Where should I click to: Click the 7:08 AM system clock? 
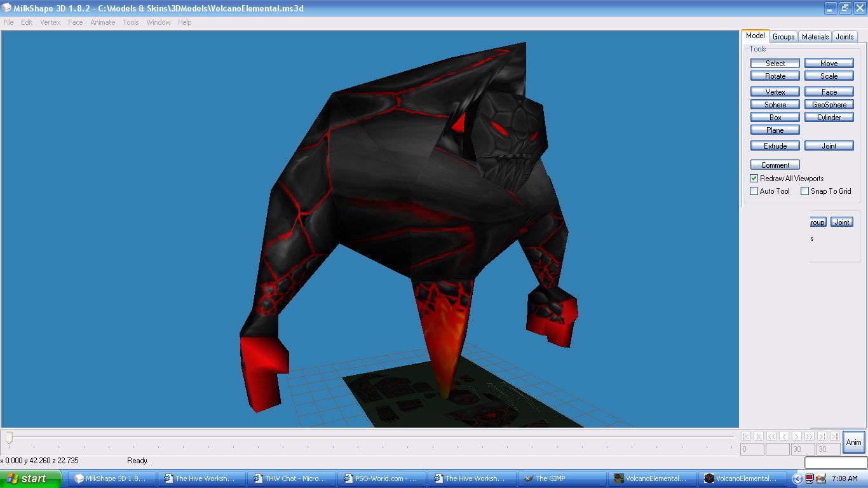pos(844,478)
